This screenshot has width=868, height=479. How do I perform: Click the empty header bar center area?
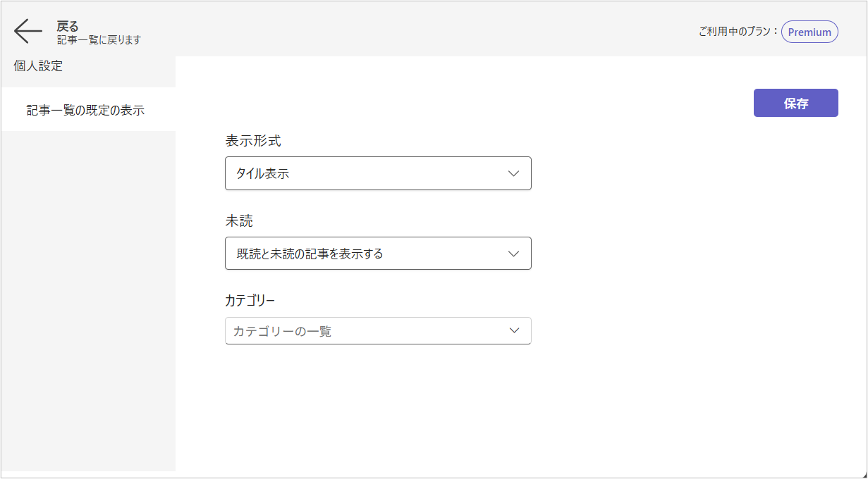423,30
